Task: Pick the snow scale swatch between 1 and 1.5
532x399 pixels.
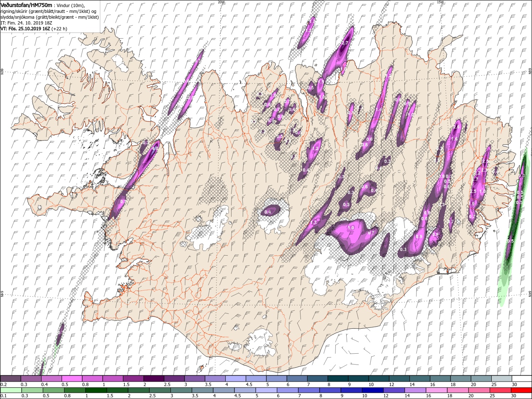Action: click(x=113, y=378)
